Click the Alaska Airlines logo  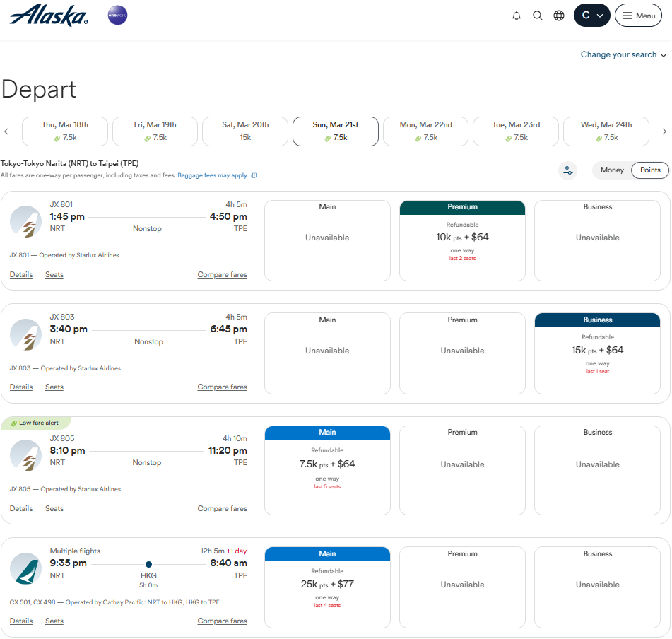click(49, 16)
